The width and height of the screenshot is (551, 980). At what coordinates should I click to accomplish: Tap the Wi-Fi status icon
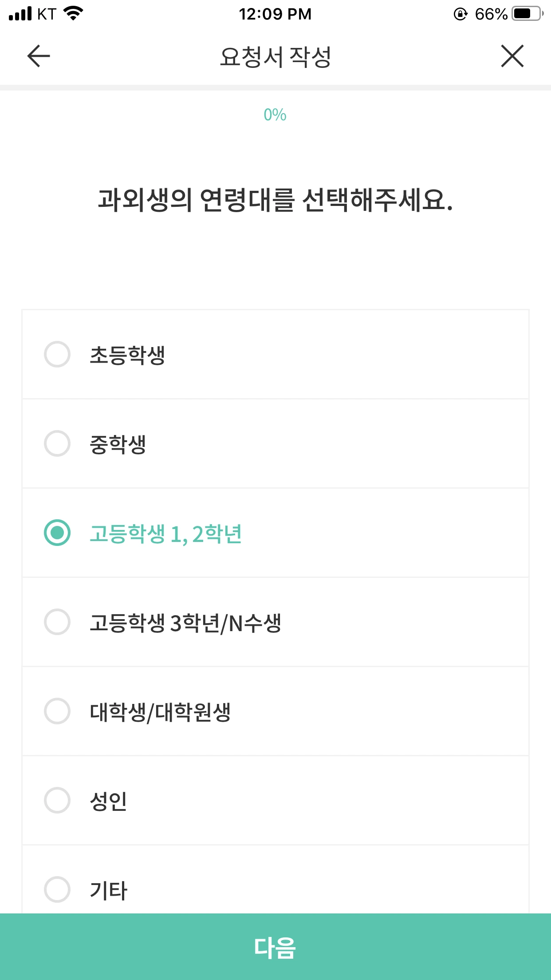[x=74, y=13]
